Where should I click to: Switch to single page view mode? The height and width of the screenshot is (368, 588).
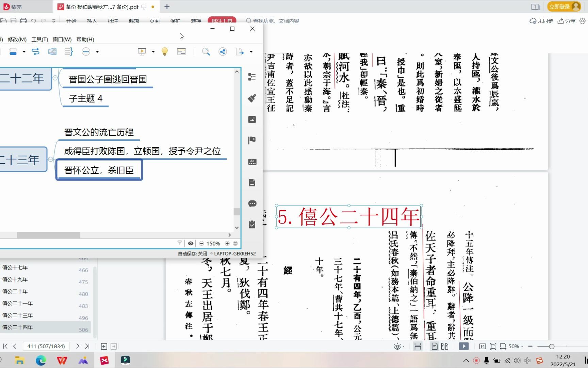pyautogui.click(x=435, y=346)
